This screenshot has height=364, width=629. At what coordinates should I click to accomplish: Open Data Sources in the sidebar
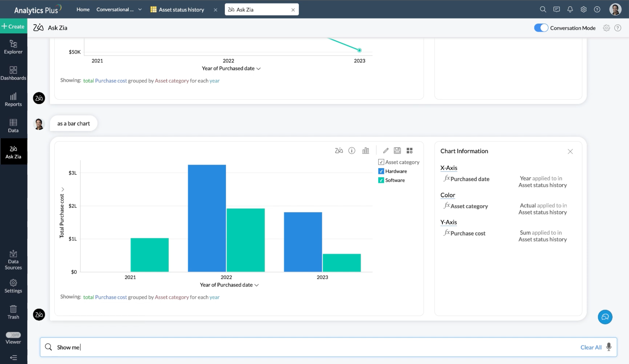13,260
